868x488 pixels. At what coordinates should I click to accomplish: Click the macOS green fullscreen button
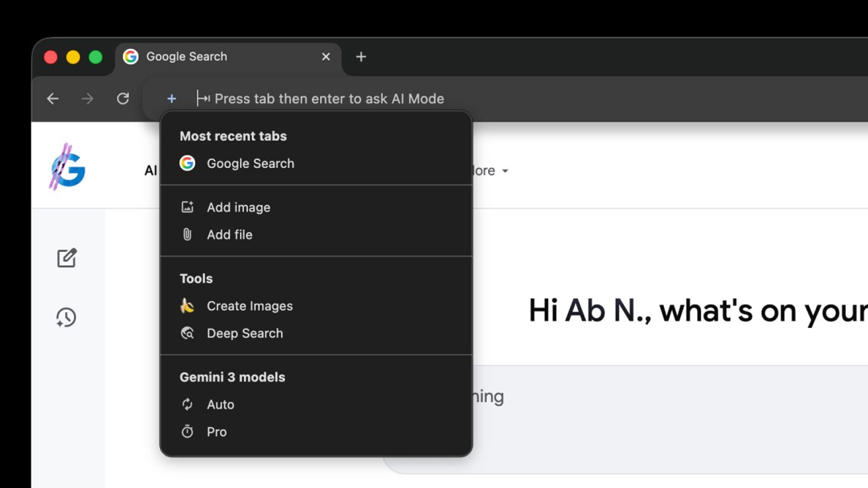pyautogui.click(x=95, y=57)
